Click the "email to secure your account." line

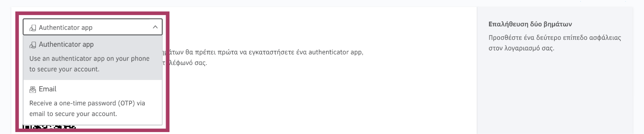pos(73,114)
